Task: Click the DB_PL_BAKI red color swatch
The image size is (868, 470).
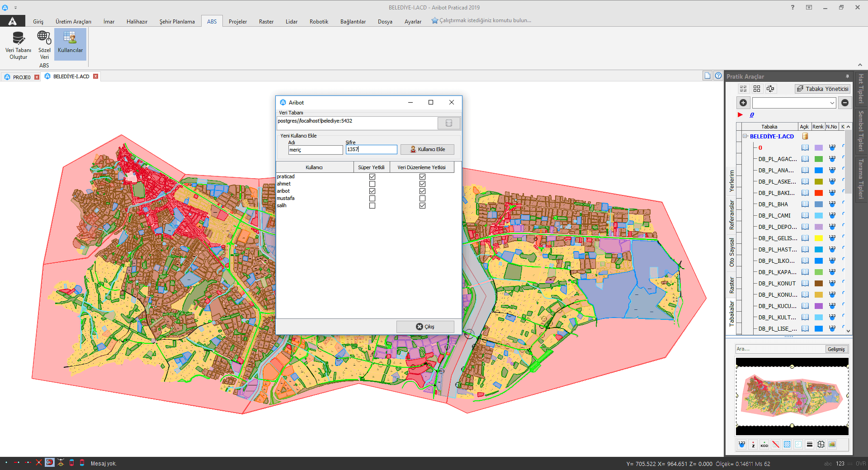Action: click(x=818, y=193)
